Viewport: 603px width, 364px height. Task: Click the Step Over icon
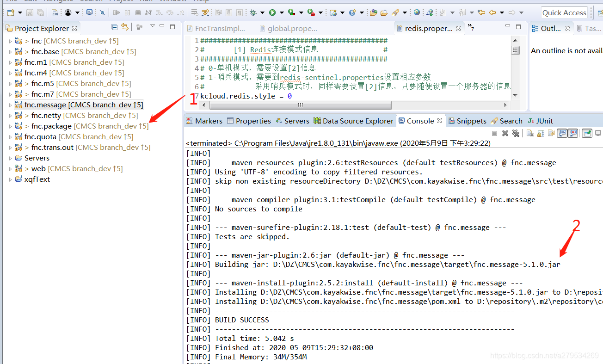pos(169,12)
